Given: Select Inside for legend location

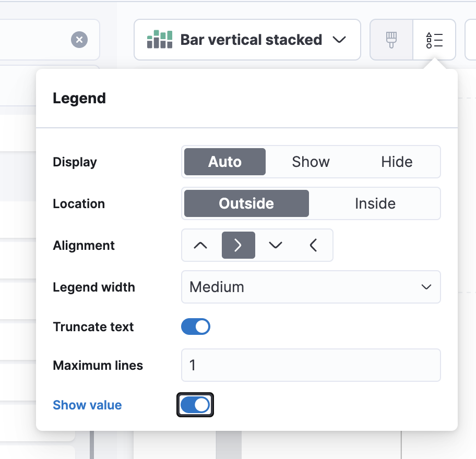Looking at the screenshot, I should [x=375, y=203].
